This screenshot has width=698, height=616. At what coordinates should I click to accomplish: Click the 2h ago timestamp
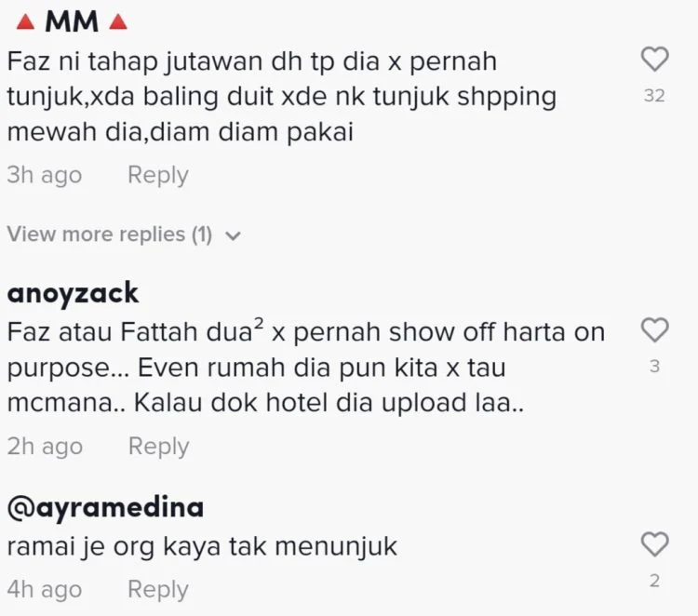click(x=45, y=447)
